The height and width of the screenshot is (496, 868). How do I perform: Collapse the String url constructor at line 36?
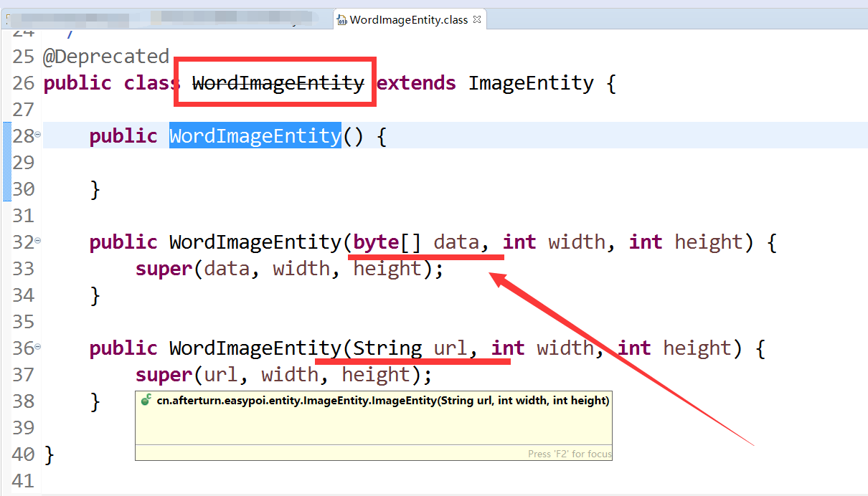pos(38,348)
